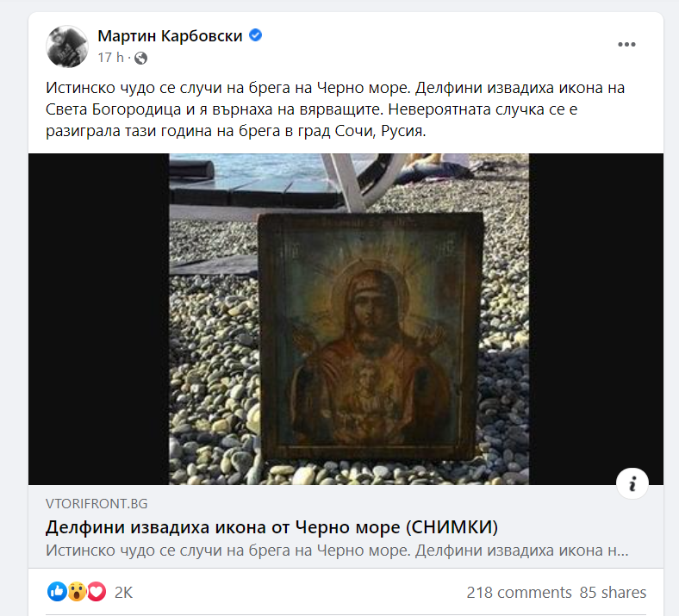Open the Мартин Карбовски profile name link

coord(170,35)
